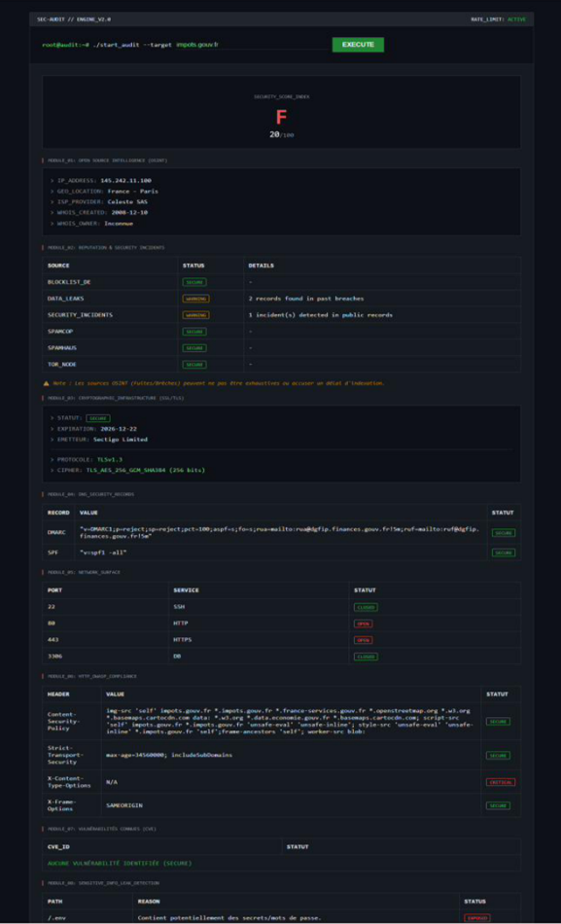Select the SPF value "v=spf1 -all"

point(104,552)
